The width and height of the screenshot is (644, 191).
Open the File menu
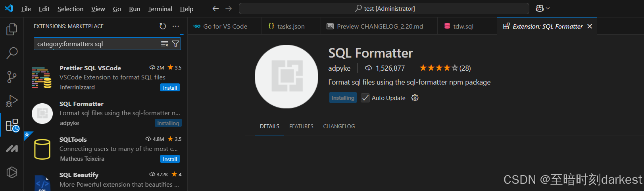(26, 9)
